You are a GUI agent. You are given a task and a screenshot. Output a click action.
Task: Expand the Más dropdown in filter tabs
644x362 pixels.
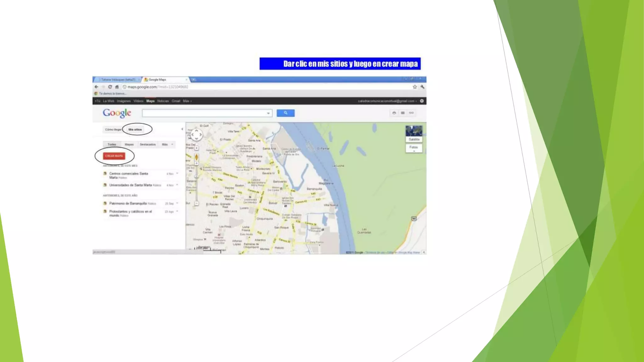coord(167,145)
